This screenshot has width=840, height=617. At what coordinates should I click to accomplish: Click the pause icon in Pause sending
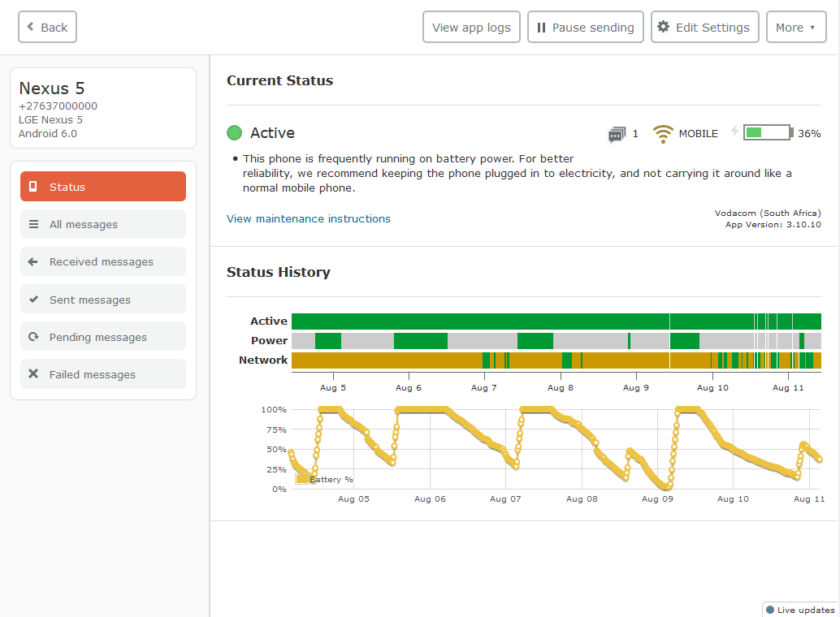(x=541, y=28)
